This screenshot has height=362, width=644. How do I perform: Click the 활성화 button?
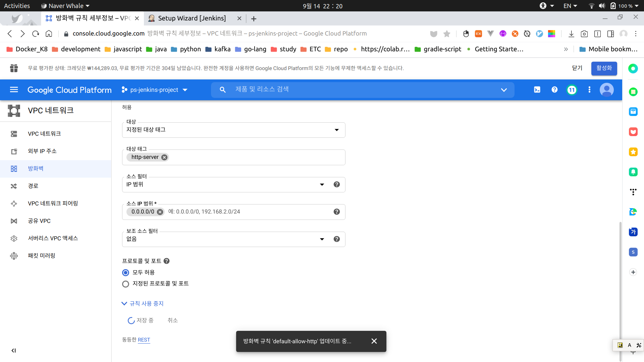pyautogui.click(x=604, y=68)
